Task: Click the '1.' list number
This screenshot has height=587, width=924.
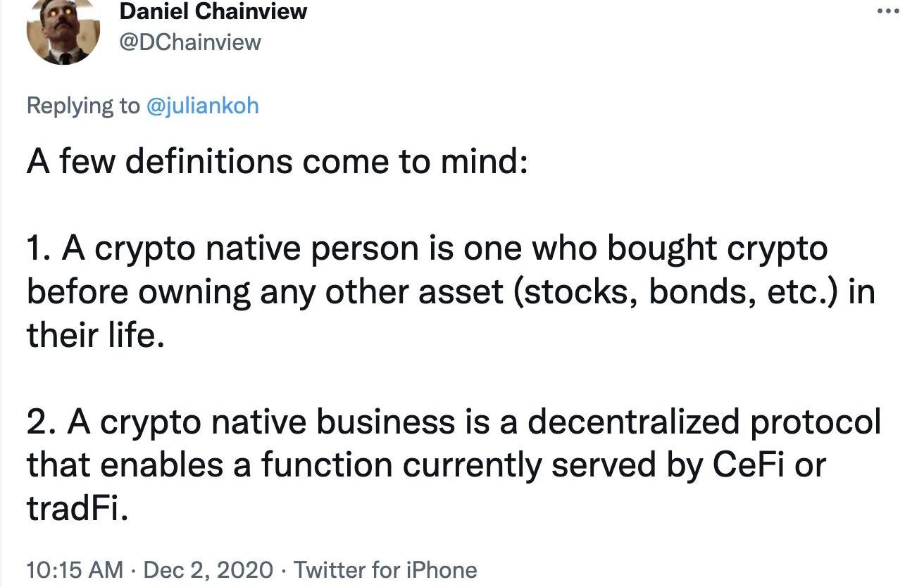Action: click(41, 250)
